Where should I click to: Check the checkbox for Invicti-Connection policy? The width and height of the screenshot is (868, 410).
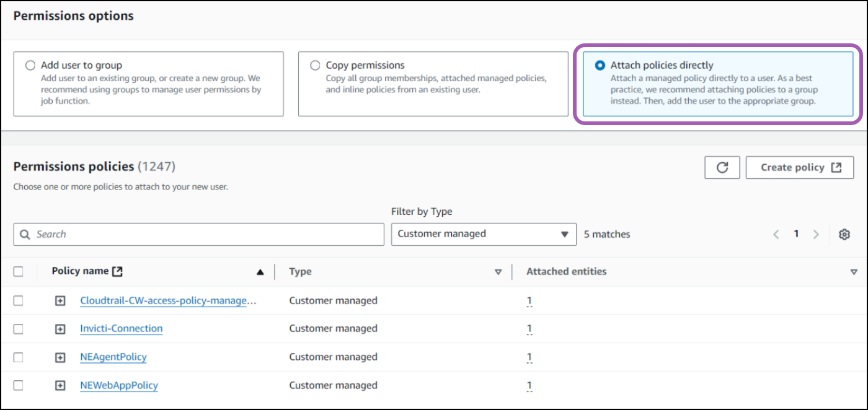click(x=18, y=328)
